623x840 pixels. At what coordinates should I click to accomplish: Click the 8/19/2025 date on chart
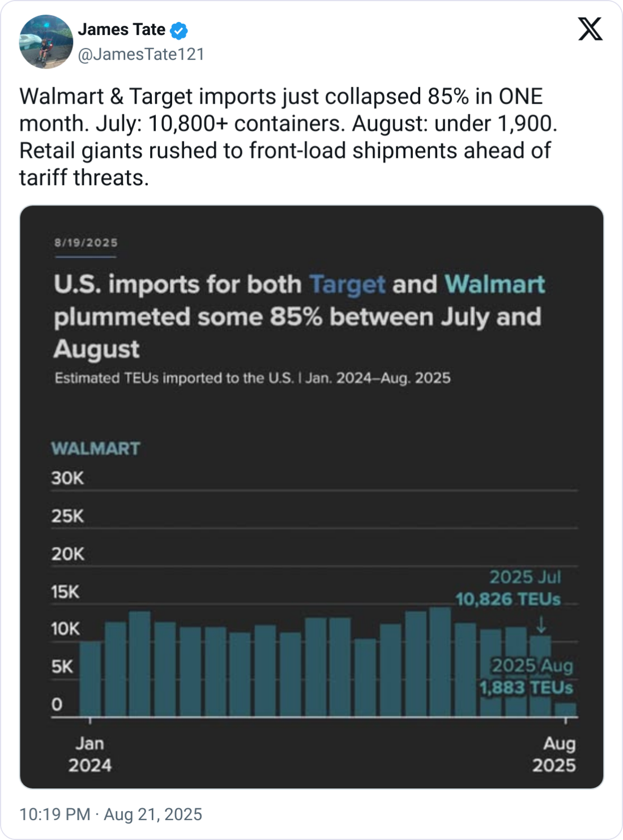pos(86,243)
